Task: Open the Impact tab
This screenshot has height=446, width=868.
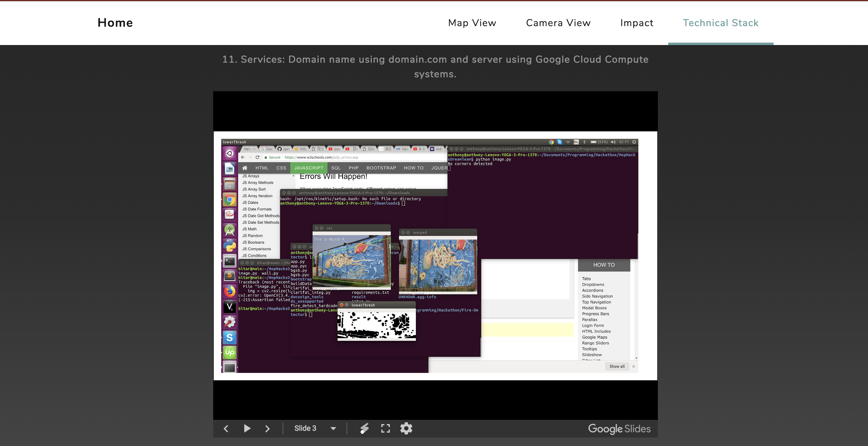Action: [x=637, y=23]
